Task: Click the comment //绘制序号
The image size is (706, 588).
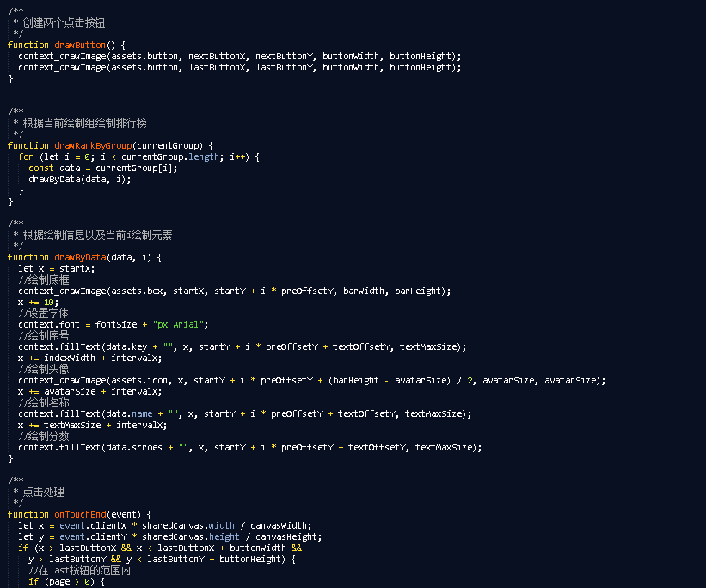Action: [44, 335]
